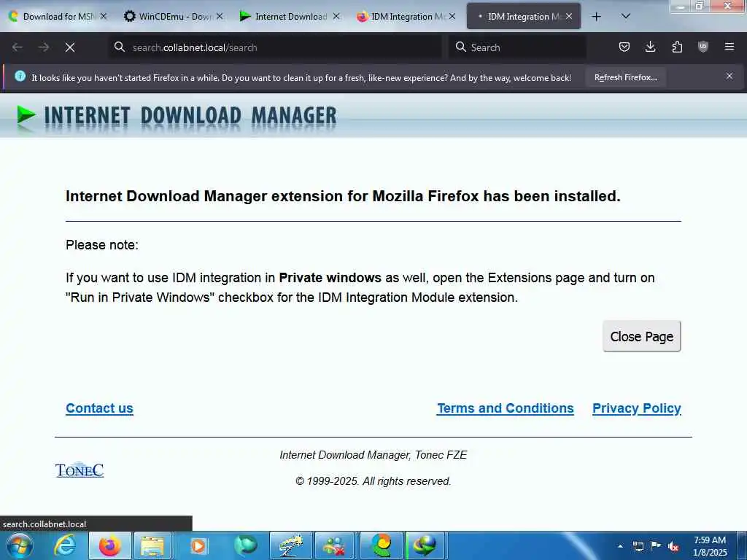Stop loading the current page

click(70, 47)
